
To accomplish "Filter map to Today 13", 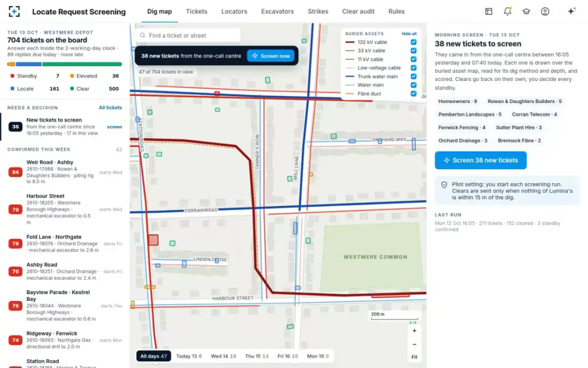I will 189,356.
